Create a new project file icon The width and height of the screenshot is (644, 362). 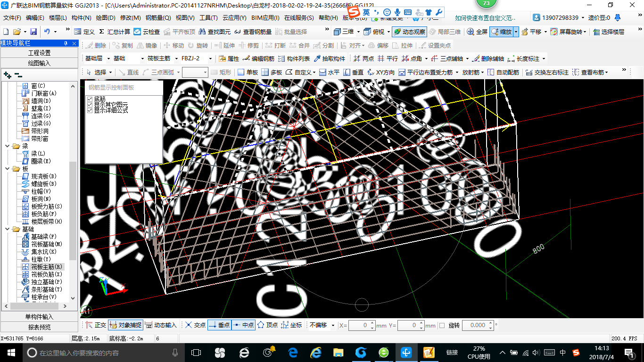pyautogui.click(x=6, y=32)
